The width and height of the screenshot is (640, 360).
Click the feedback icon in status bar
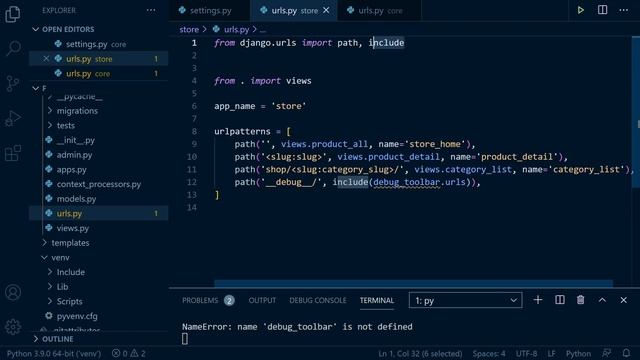(x=607, y=353)
